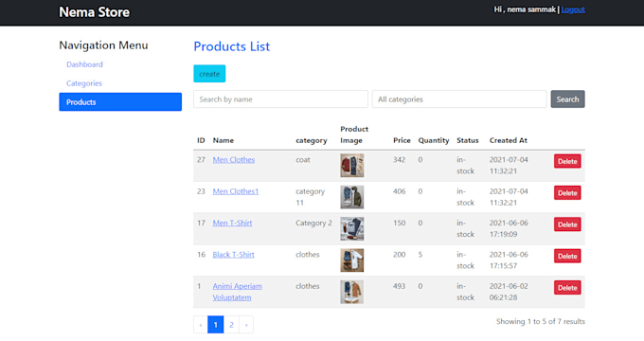Click the date 2021-06-06 17:15:57
Screen dimensions: 644x341
point(509,260)
